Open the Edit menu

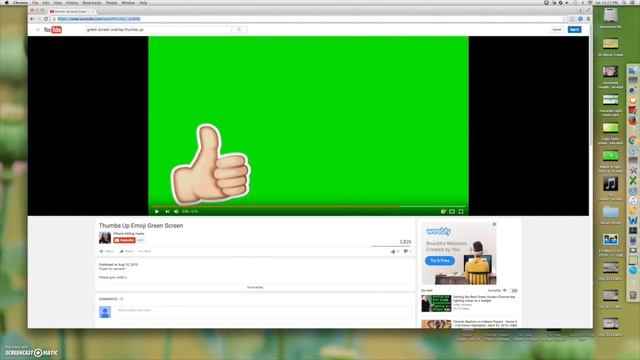46,2
